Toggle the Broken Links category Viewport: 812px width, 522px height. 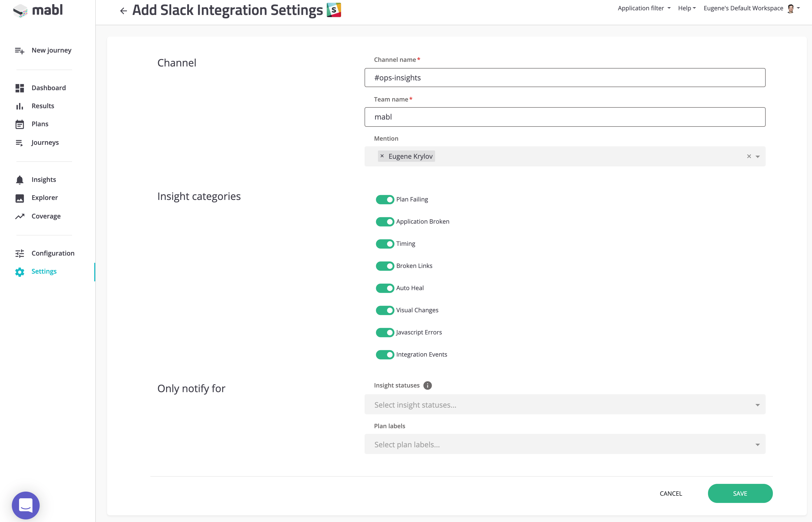[385, 266]
